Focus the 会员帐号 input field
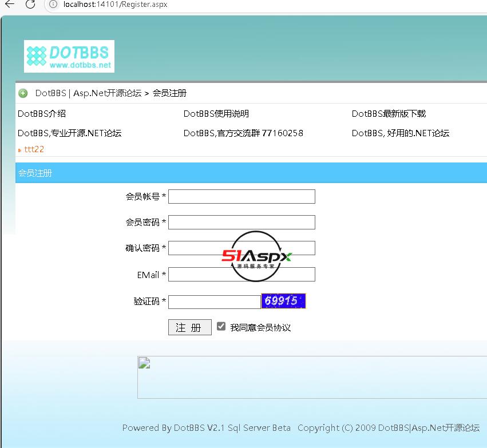This screenshot has height=448, width=487. tap(241, 196)
